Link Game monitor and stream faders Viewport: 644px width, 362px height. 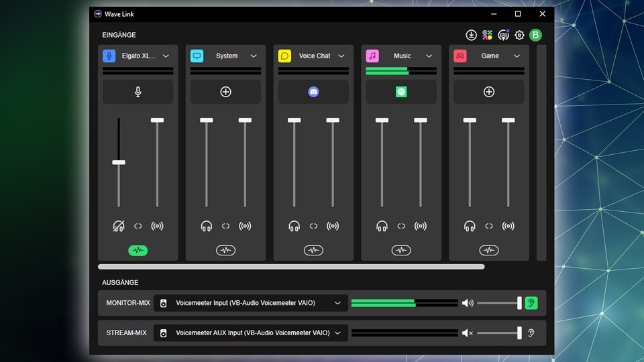coord(489,226)
